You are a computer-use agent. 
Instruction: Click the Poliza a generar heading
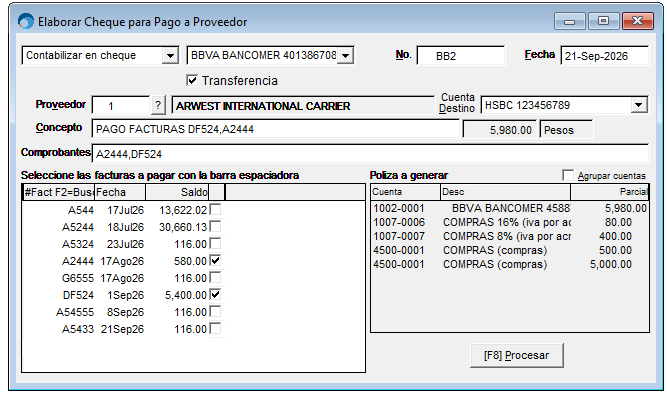[409, 175]
